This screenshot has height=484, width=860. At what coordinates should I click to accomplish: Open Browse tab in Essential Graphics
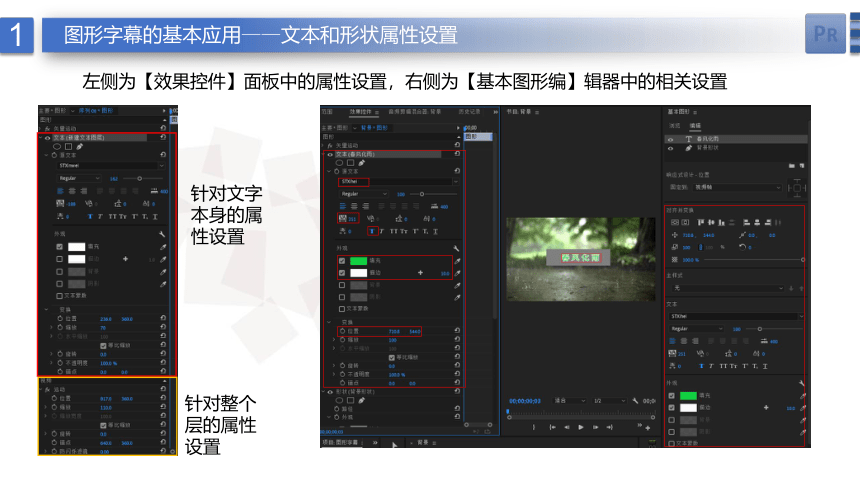click(x=675, y=126)
